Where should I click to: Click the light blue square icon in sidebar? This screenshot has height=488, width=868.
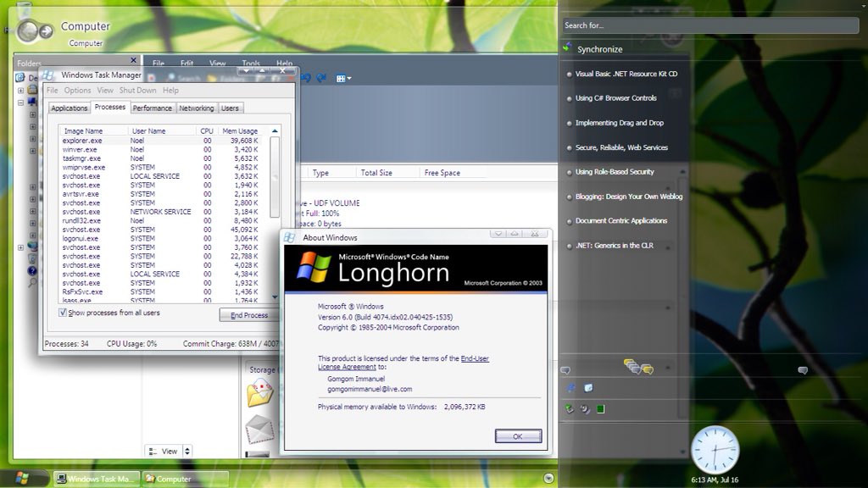(588, 388)
